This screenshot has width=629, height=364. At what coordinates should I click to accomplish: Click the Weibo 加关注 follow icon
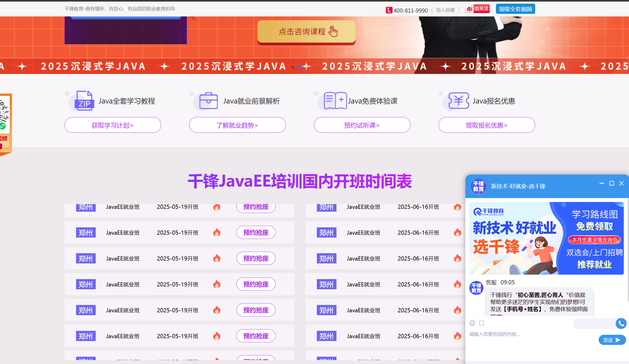478,9
